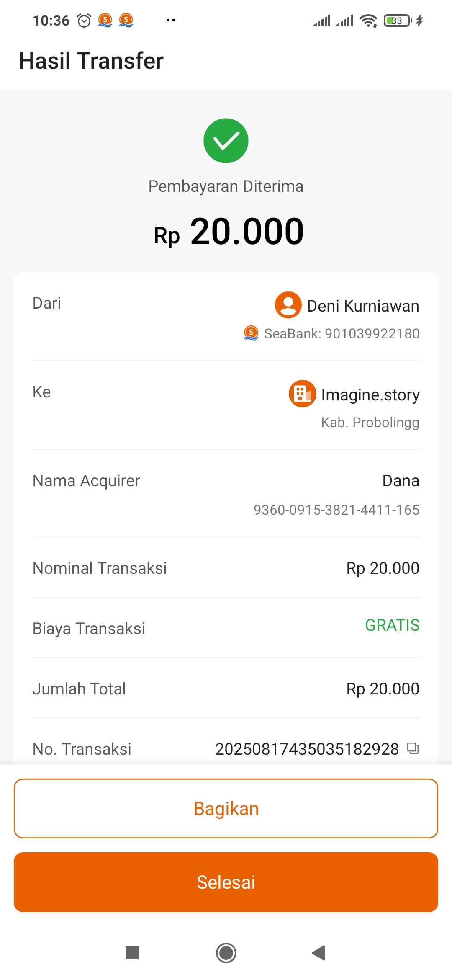
Task: Tap the Hasil Transfer page title
Action: 91,61
